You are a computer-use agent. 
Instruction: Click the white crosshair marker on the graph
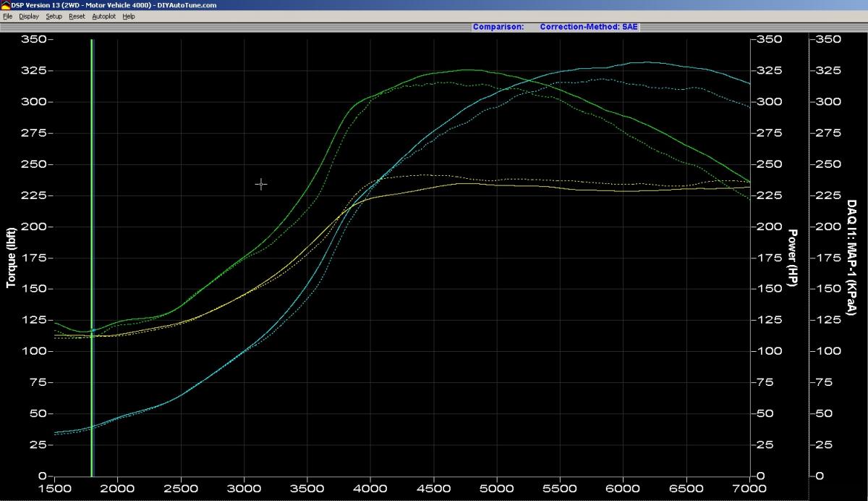tap(261, 185)
